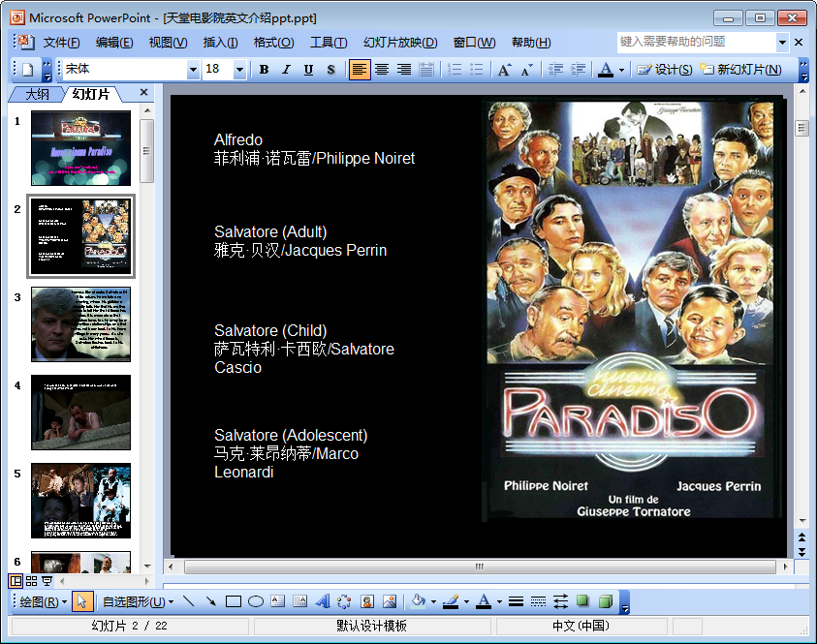Viewport: 817px width, 644px height.
Task: Start slide show from current slide icon
Action: tap(47, 581)
